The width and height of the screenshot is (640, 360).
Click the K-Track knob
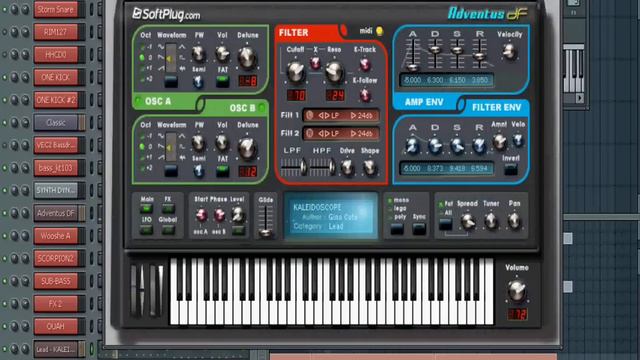pos(365,64)
